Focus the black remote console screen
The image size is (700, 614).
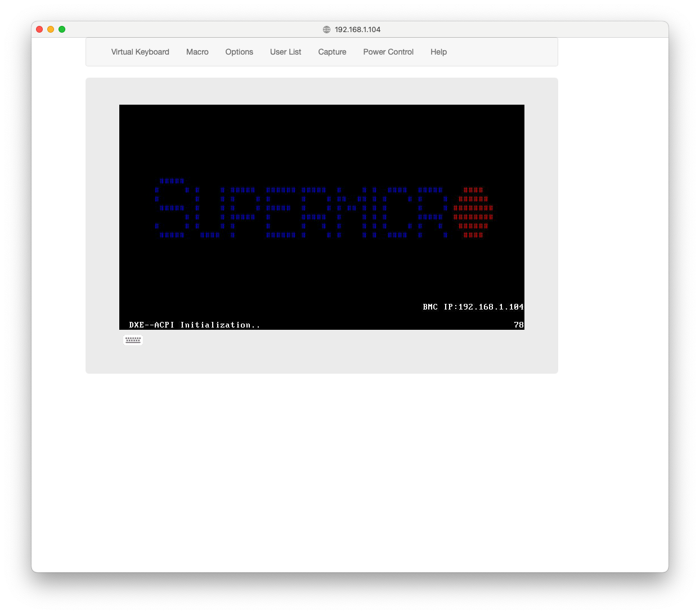click(x=322, y=270)
